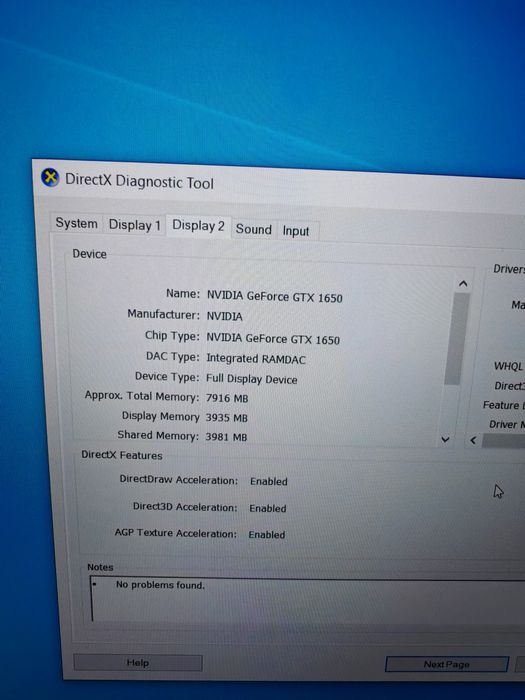Click the DAC Type label
The image size is (525, 700).
click(x=172, y=357)
